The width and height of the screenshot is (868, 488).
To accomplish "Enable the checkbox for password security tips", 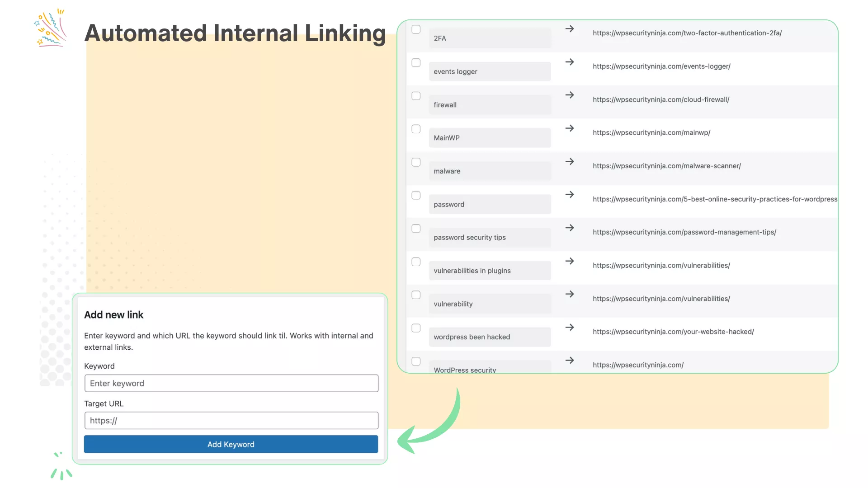I will coord(416,229).
